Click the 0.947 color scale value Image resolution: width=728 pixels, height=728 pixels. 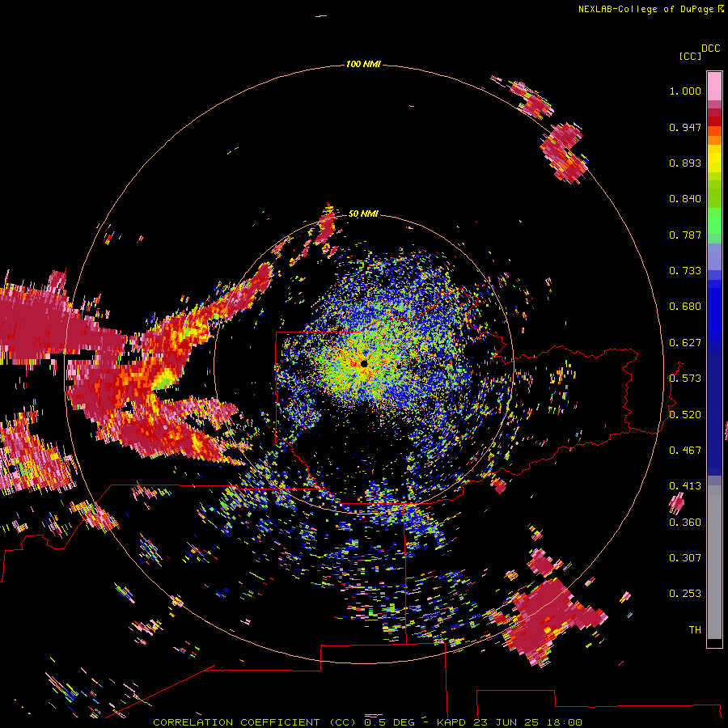[x=685, y=127]
